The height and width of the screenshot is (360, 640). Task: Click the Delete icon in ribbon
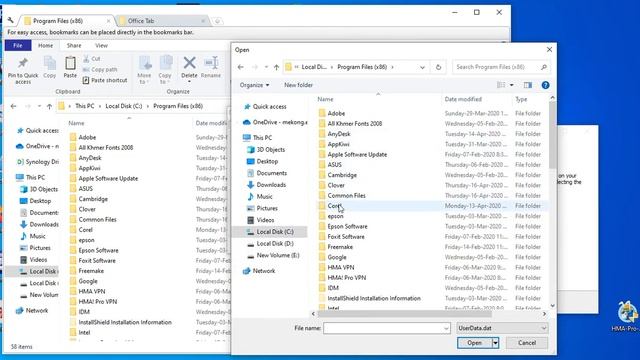[x=189, y=63]
